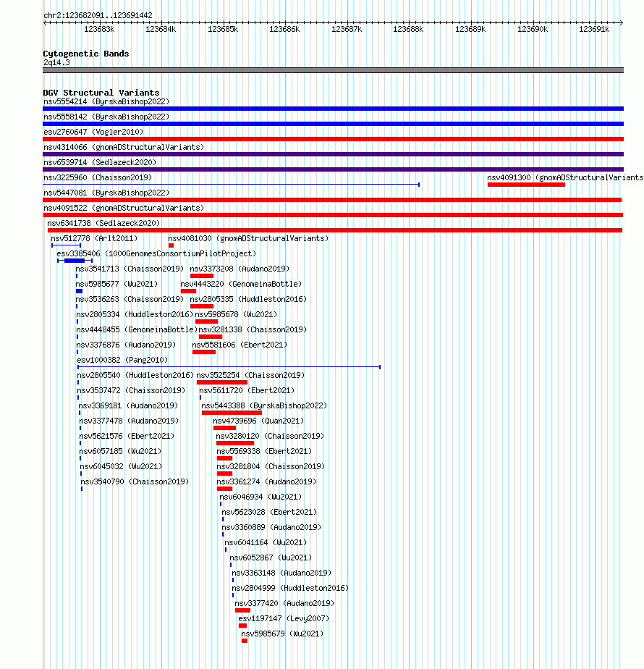The width and height of the screenshot is (644, 669).
Task: Open nsv5443388 (ByrskaBishop2022) label
Action: pyautogui.click(x=264, y=405)
